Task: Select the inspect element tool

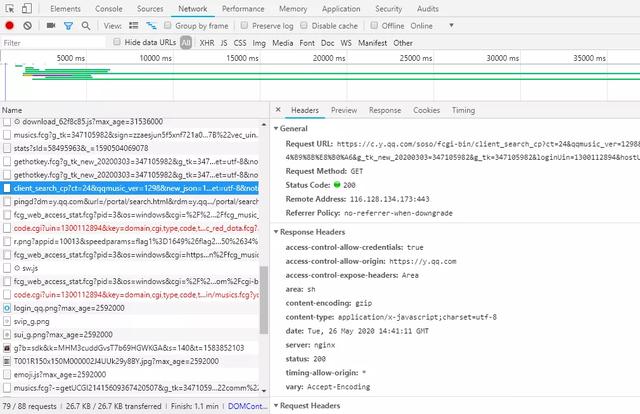Action: coord(9,8)
